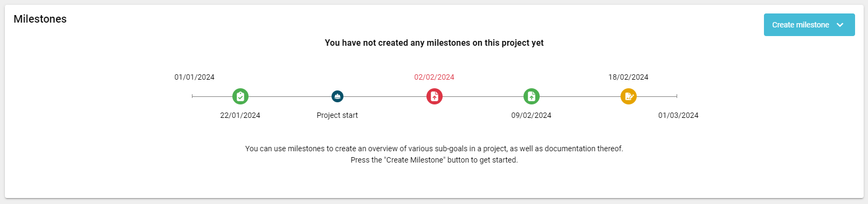This screenshot has width=868, height=204.
Task: Expand the Create milestone chevron arrow
Action: [x=840, y=25]
